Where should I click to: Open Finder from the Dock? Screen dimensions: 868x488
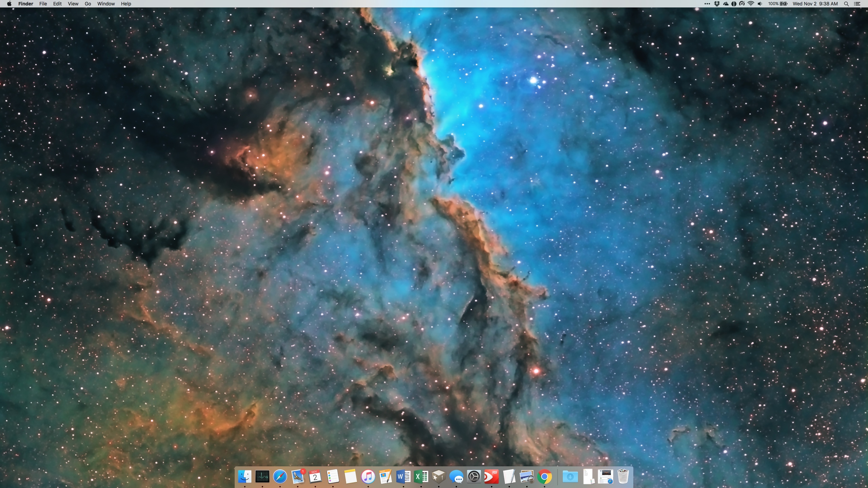click(x=244, y=477)
